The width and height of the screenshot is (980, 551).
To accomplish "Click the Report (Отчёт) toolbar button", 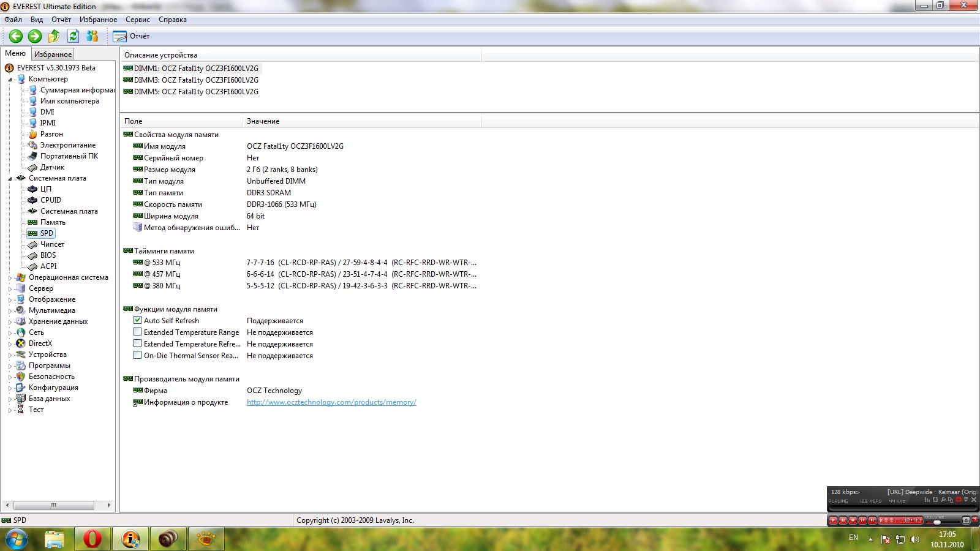I will pyautogui.click(x=132, y=36).
